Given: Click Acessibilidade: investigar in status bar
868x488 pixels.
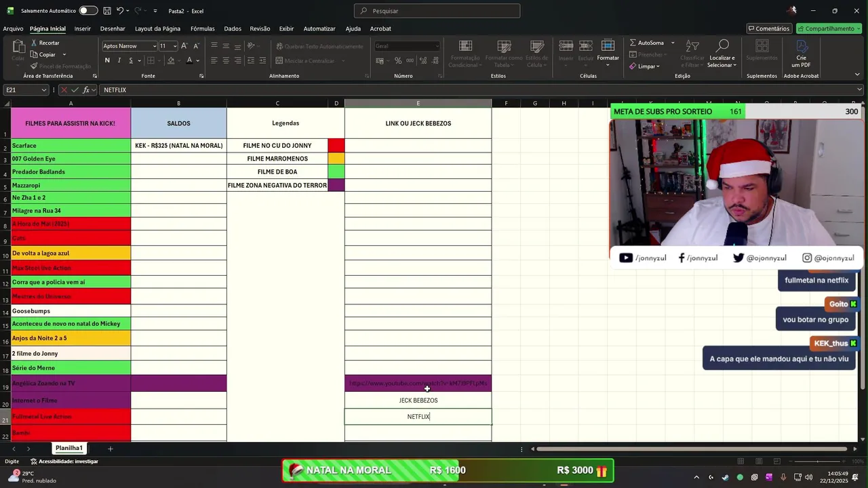Looking at the screenshot, I should pos(64,462).
